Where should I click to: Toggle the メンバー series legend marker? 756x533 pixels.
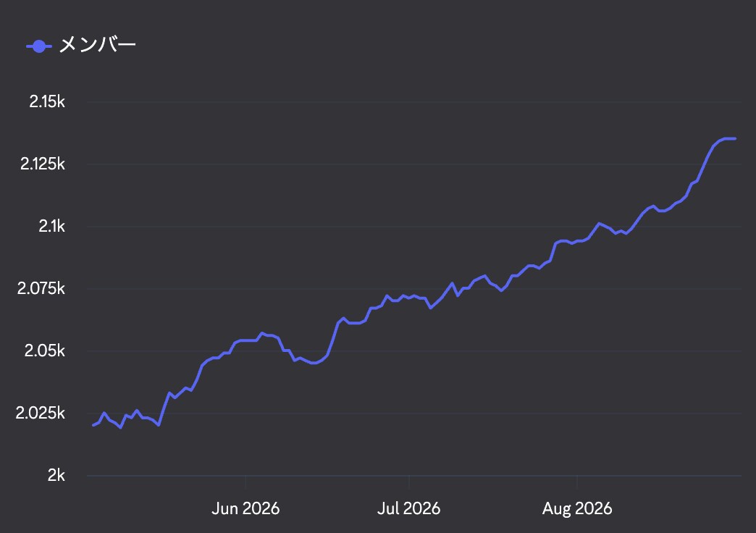(x=39, y=46)
